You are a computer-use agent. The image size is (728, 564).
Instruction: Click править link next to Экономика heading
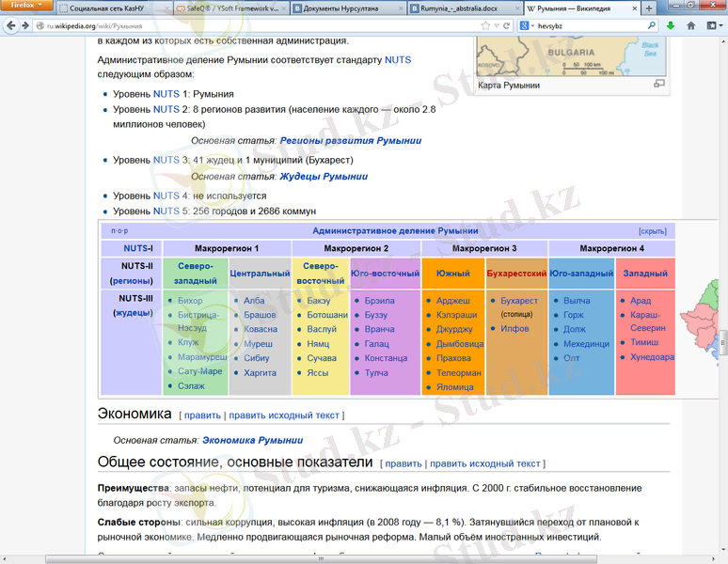202,415
